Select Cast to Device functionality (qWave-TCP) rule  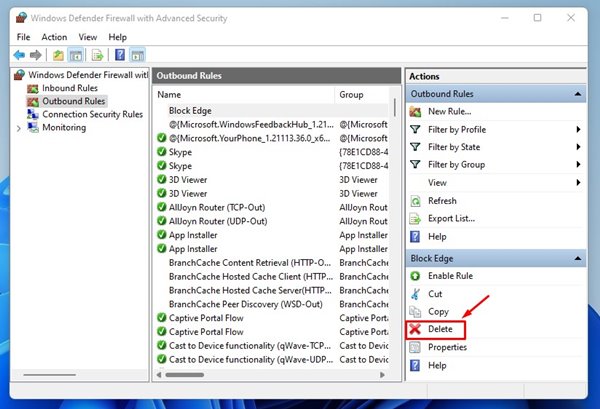[x=272, y=345]
